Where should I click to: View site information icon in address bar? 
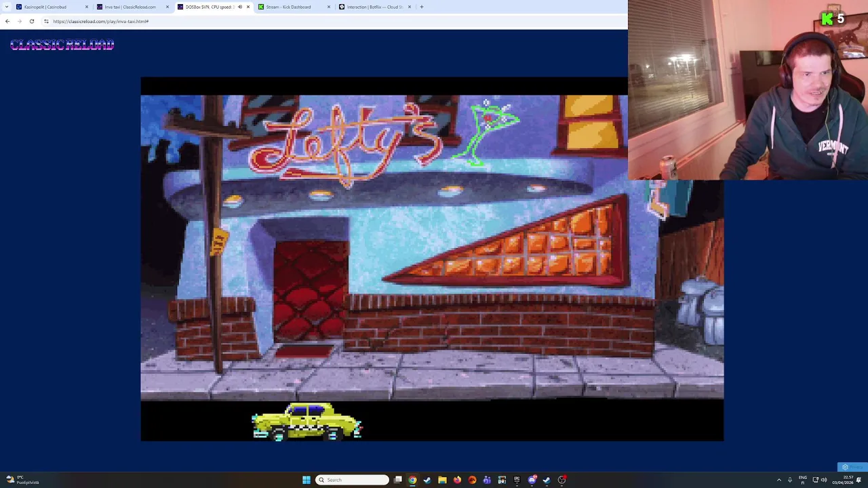click(46, 21)
